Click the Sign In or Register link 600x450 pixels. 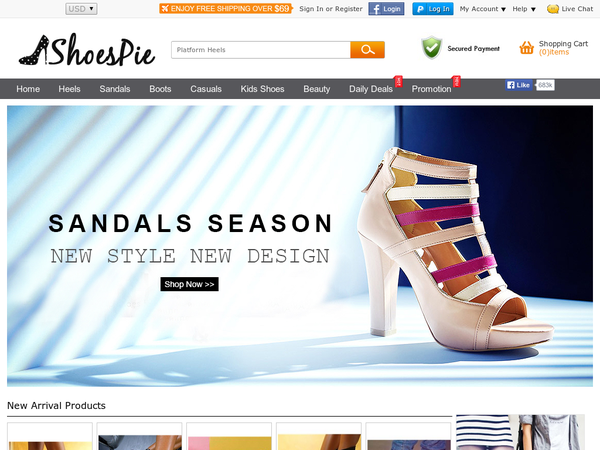coord(331,9)
